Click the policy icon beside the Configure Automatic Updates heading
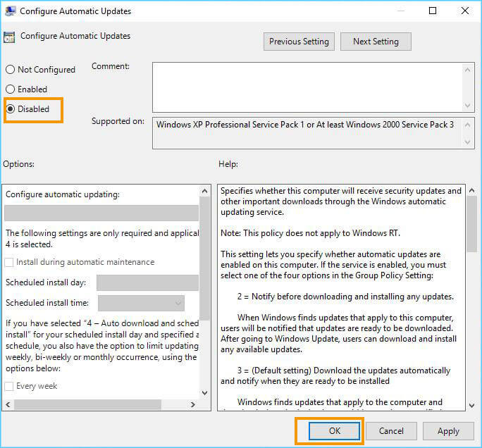This screenshot has width=482, height=448. (x=10, y=38)
